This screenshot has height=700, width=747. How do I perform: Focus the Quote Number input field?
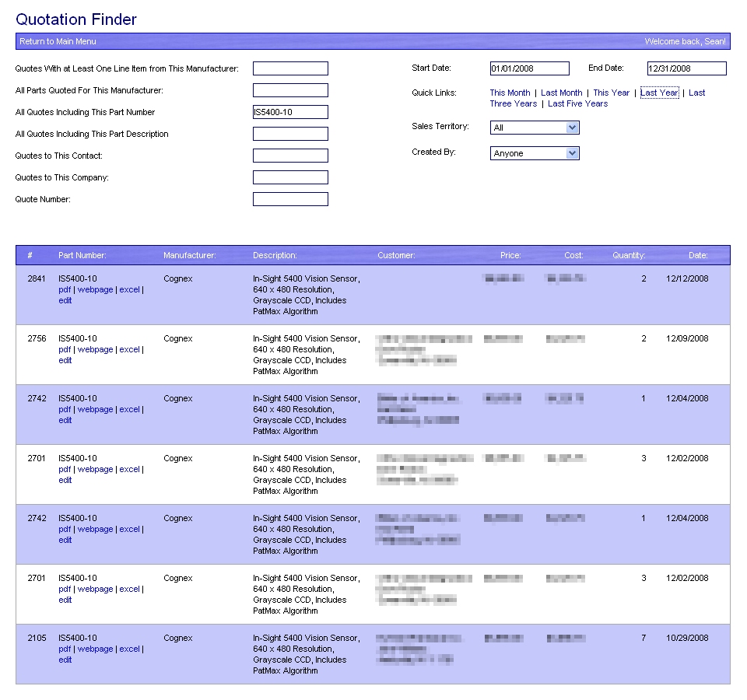tap(290, 199)
